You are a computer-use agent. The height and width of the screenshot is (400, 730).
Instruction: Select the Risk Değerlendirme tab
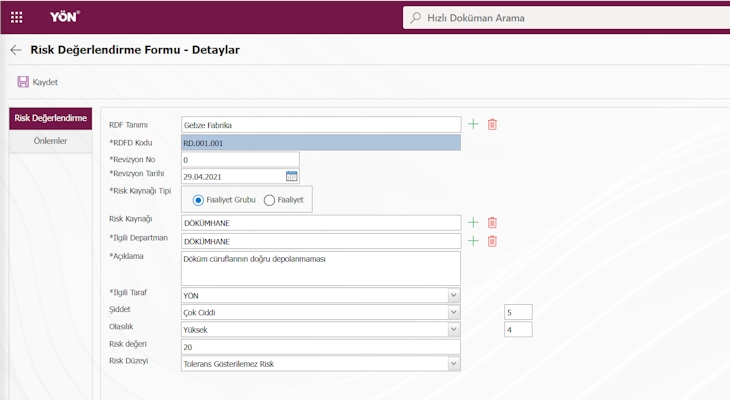(50, 118)
